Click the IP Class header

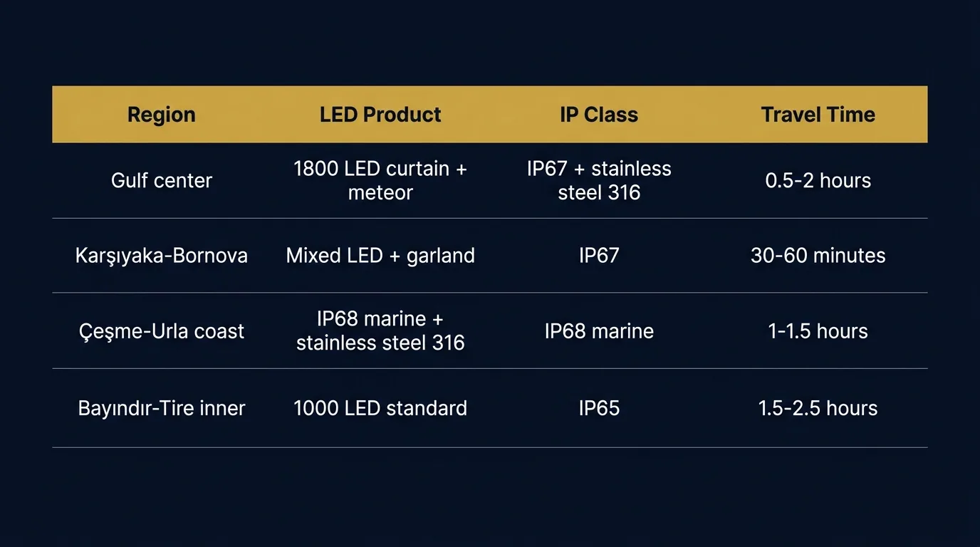599,115
